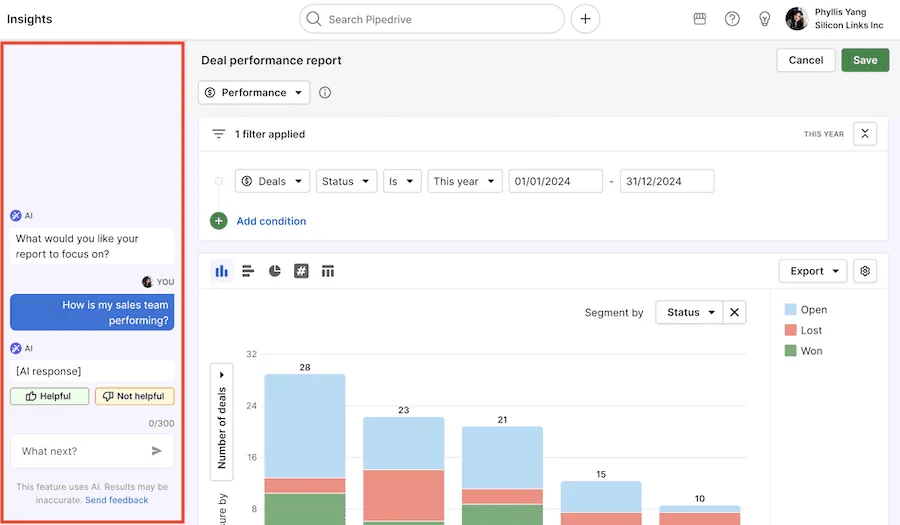
Task: Open the Export dropdown
Action: point(813,271)
